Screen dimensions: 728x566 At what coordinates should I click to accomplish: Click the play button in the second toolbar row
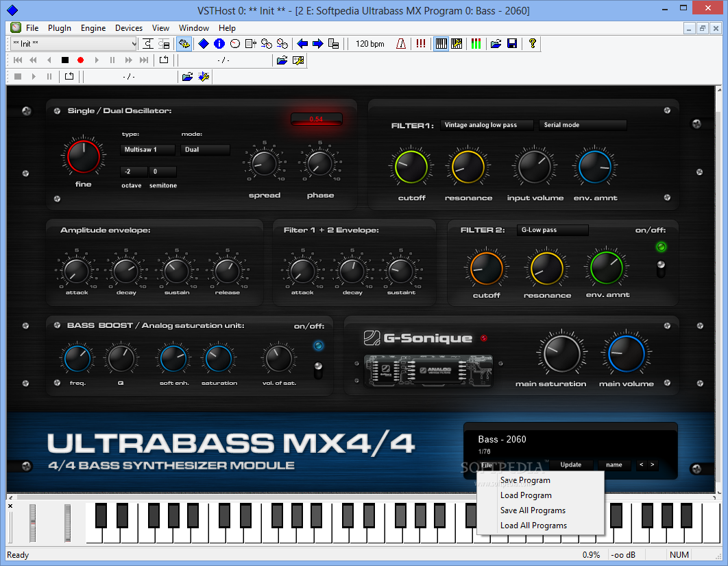(97, 60)
